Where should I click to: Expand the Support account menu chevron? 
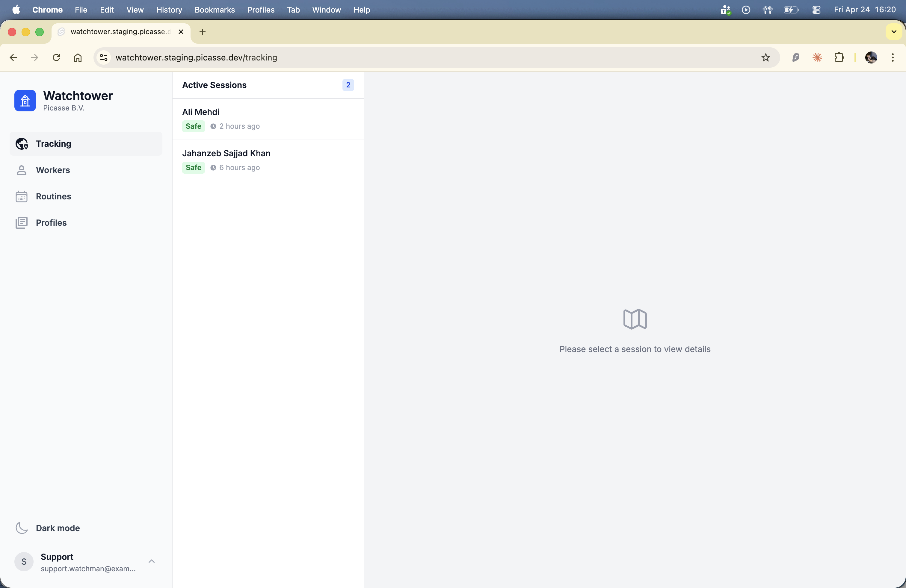[152, 561]
